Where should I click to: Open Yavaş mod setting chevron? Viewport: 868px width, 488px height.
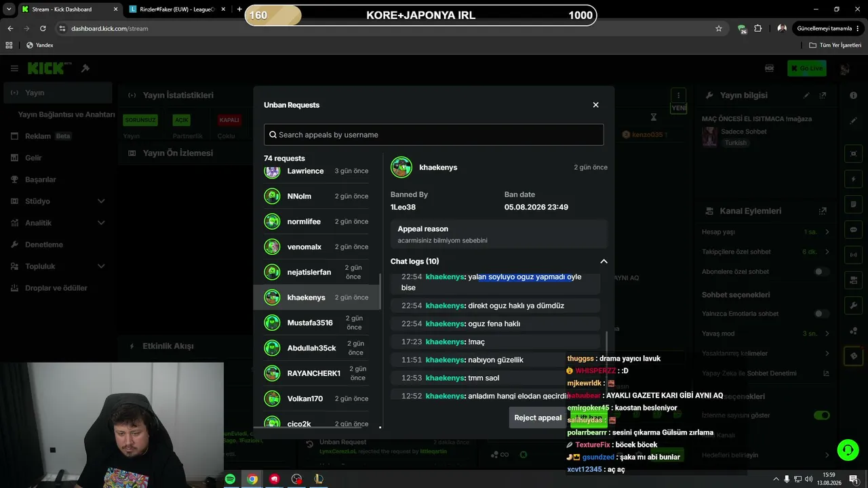pyautogui.click(x=827, y=333)
